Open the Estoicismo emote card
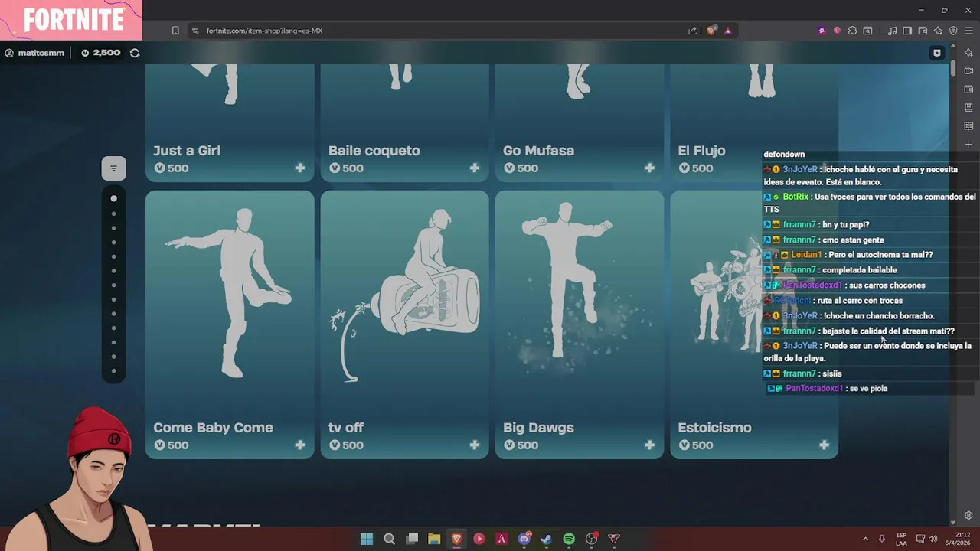Screen dimensions: 980x551 (x=754, y=324)
